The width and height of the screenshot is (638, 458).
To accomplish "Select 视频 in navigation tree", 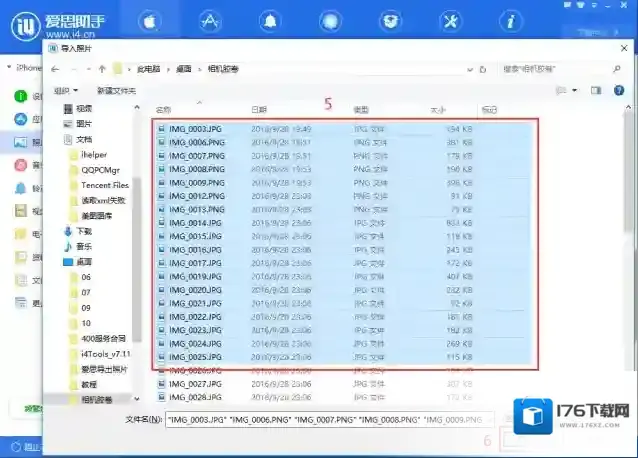I will pyautogui.click(x=78, y=109).
